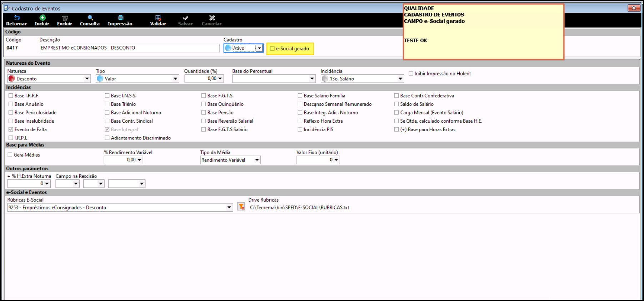This screenshot has width=644, height=301.
Task: Toggle Evento de Falta checkbox
Action: pyautogui.click(x=11, y=129)
